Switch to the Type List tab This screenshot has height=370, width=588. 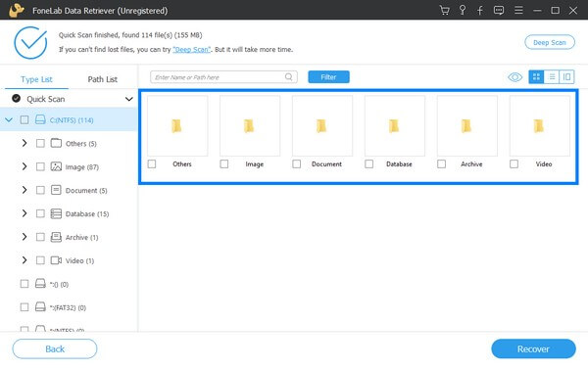pyautogui.click(x=37, y=79)
